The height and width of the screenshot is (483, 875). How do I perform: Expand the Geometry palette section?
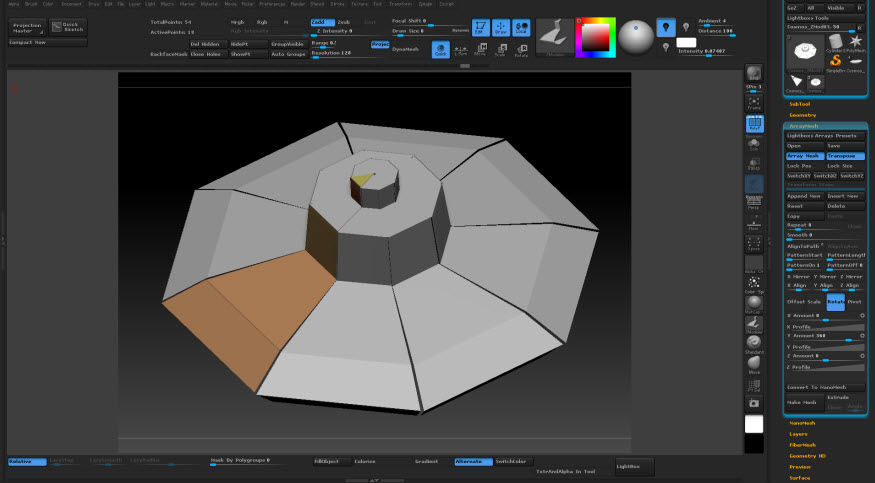coord(802,115)
